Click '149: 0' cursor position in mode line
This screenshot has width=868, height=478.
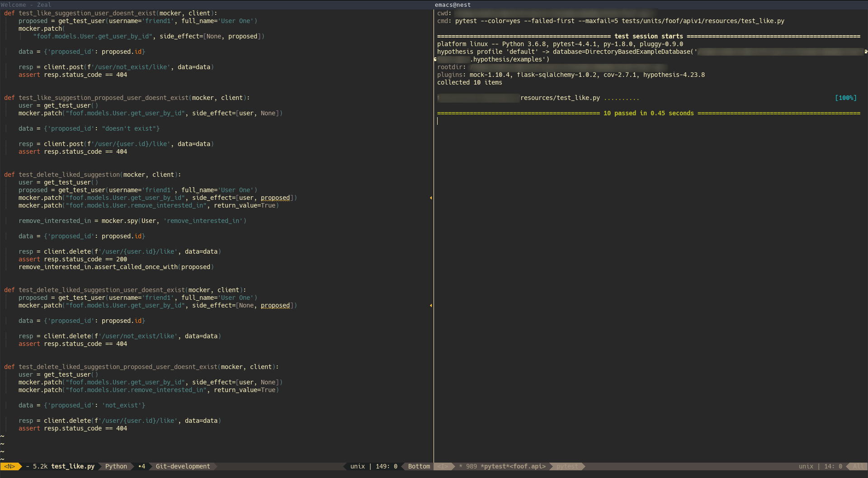387,466
